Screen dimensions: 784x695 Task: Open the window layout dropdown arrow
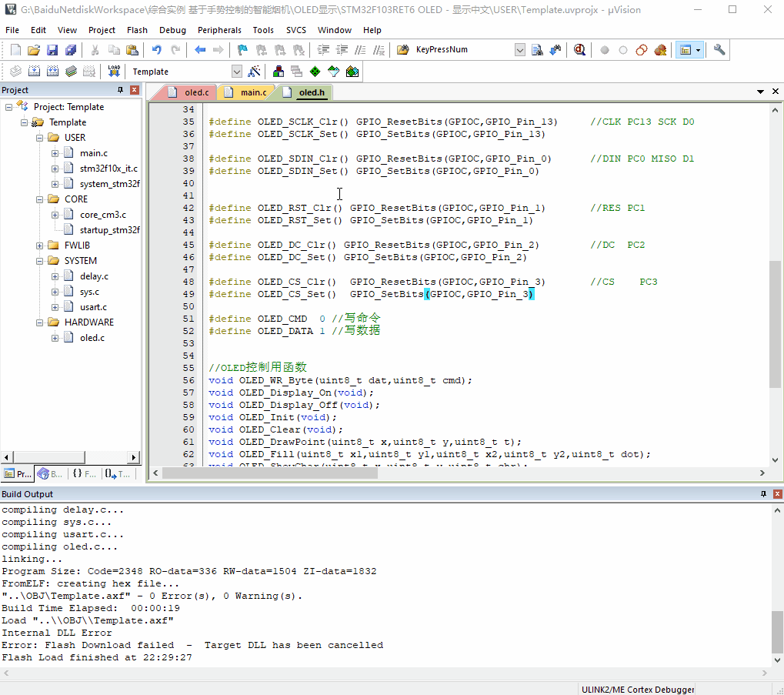(x=699, y=50)
